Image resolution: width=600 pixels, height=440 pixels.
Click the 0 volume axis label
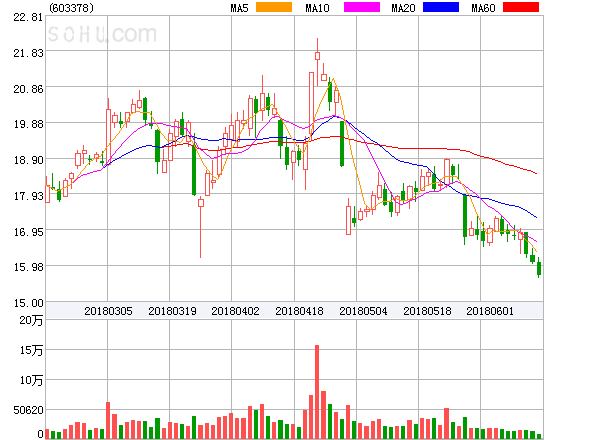[40, 434]
